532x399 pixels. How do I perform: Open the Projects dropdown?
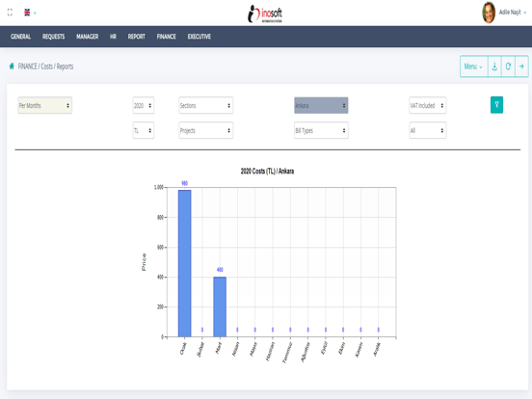(206, 131)
